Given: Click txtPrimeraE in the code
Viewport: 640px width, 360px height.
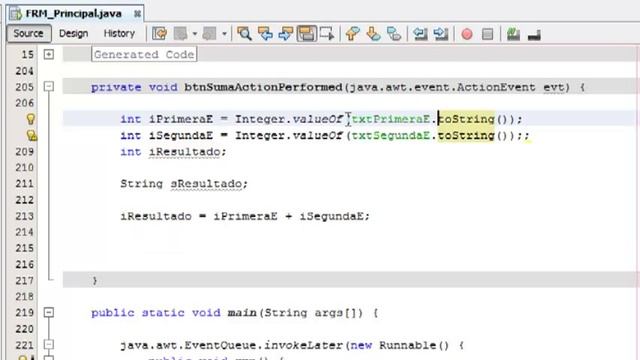Looking at the screenshot, I should click(x=391, y=119).
